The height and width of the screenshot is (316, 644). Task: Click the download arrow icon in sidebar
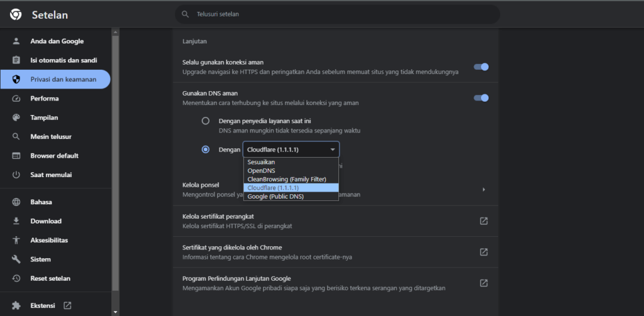(16, 221)
